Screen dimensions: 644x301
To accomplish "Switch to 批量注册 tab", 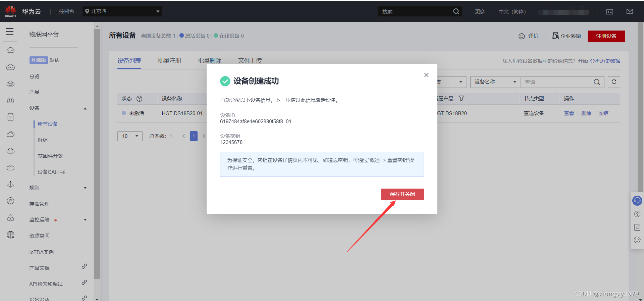I will [x=169, y=61].
